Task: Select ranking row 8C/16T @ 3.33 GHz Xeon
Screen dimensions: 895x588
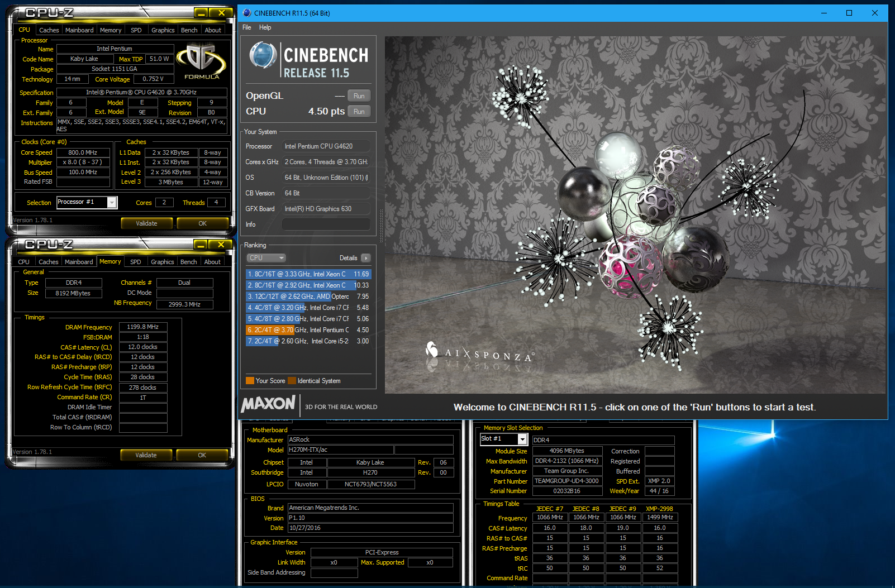Action: [308, 274]
